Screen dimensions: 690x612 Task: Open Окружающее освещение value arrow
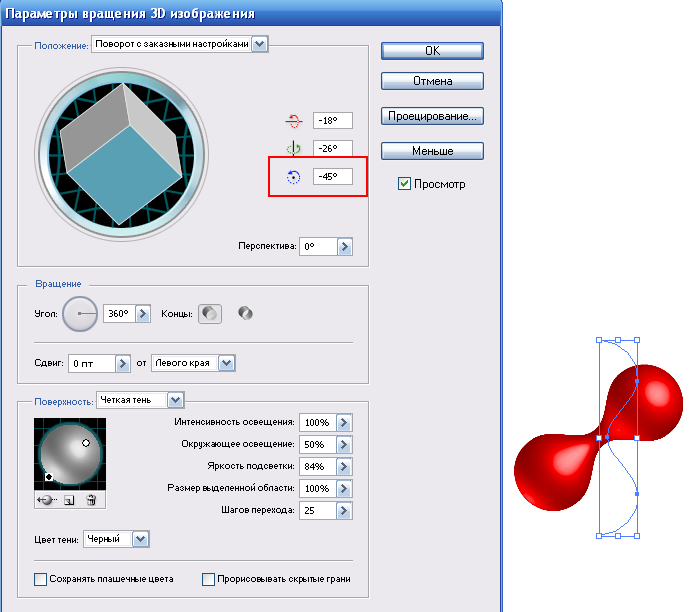click(344, 444)
